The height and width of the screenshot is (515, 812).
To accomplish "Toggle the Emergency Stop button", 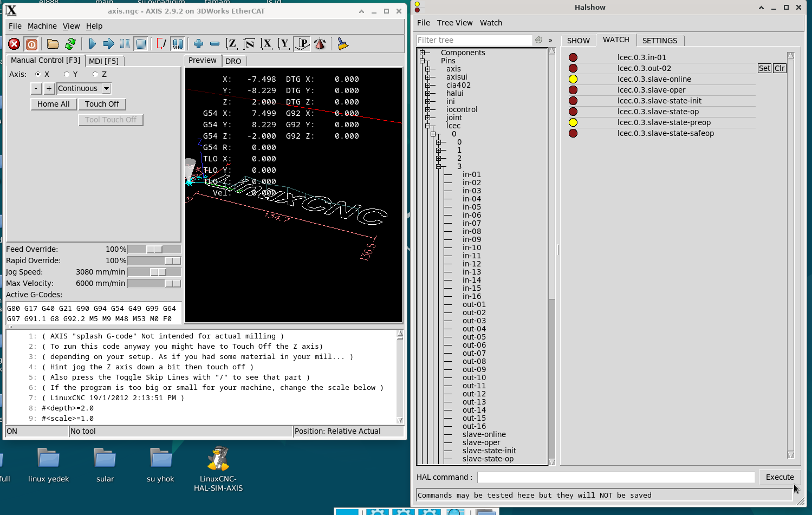I will pos(14,44).
